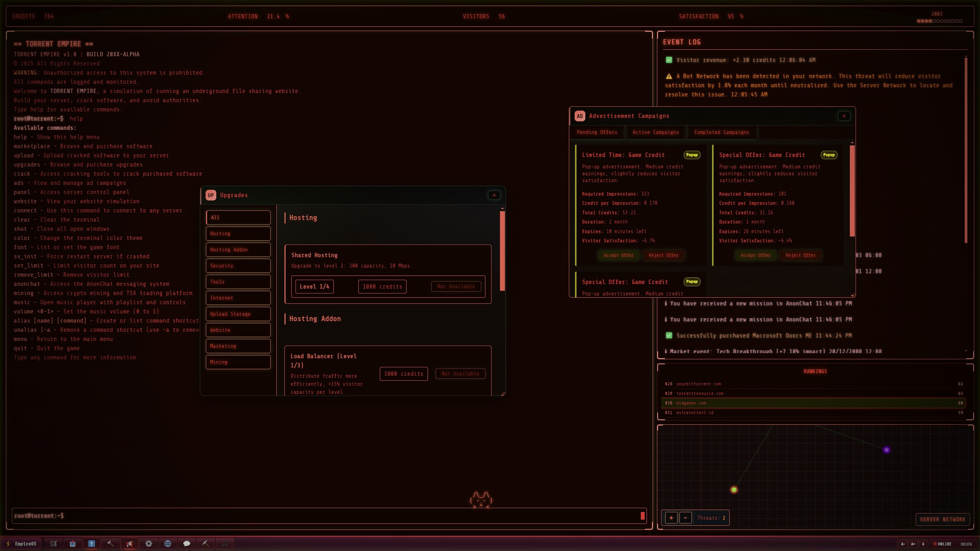
Task: Open AnonChat with the chat bubble icon
Action: point(187,543)
